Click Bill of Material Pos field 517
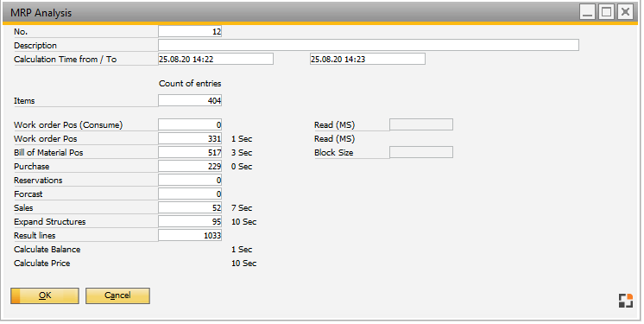644x324 pixels. coord(190,153)
